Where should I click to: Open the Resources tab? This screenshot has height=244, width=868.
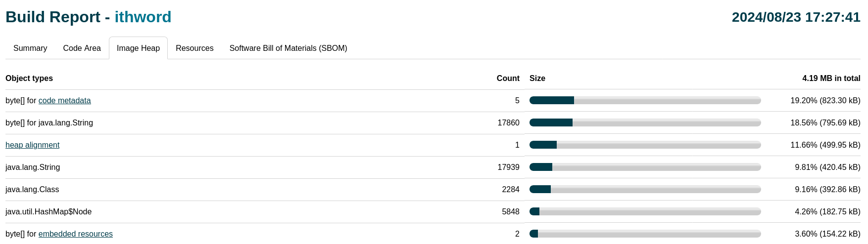[x=194, y=48]
